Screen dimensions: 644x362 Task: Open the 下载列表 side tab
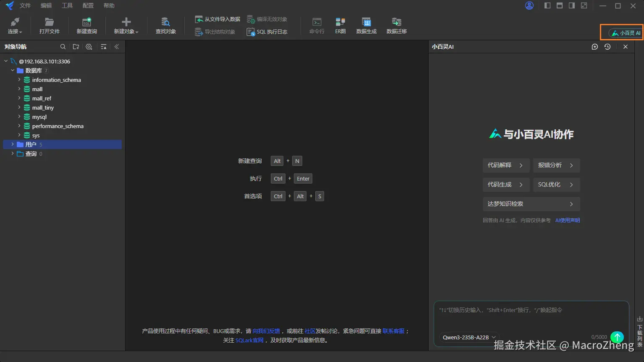point(640,331)
